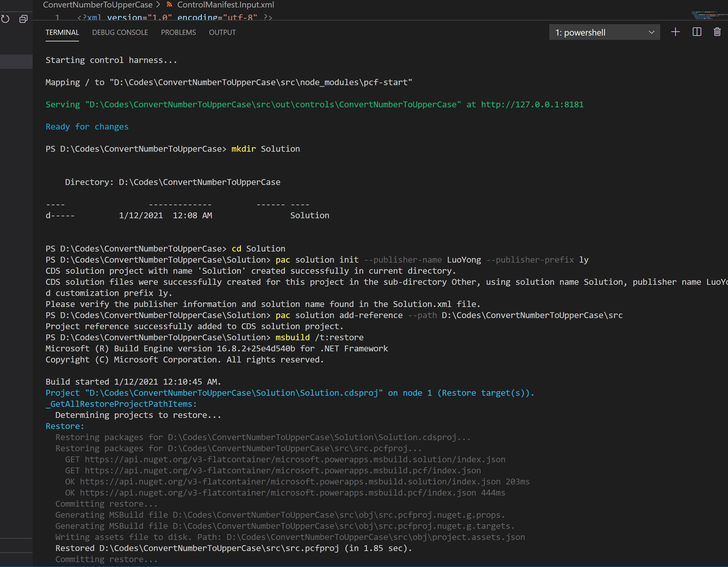728x567 pixels.
Task: Click the refresh icon in left sidebar
Action: click(5, 19)
